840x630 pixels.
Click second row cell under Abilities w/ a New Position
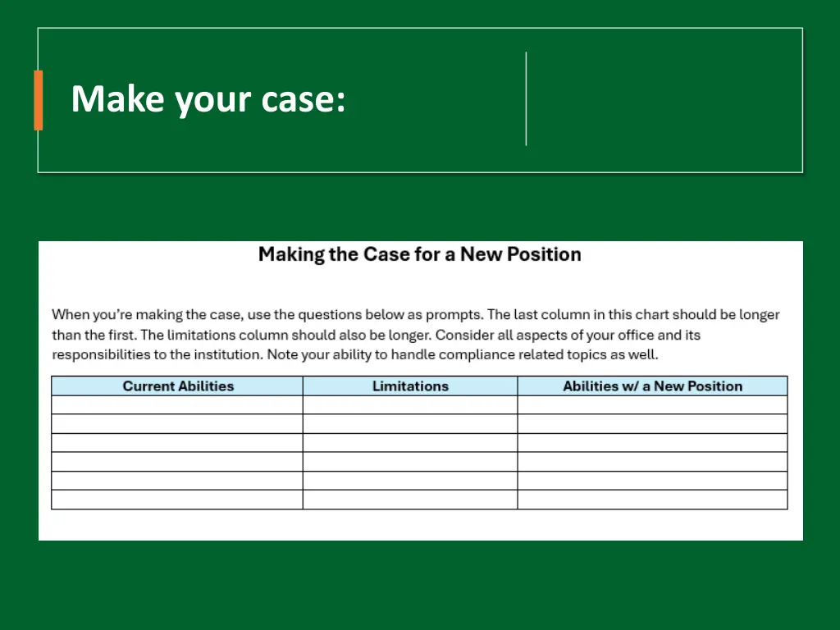(652, 424)
